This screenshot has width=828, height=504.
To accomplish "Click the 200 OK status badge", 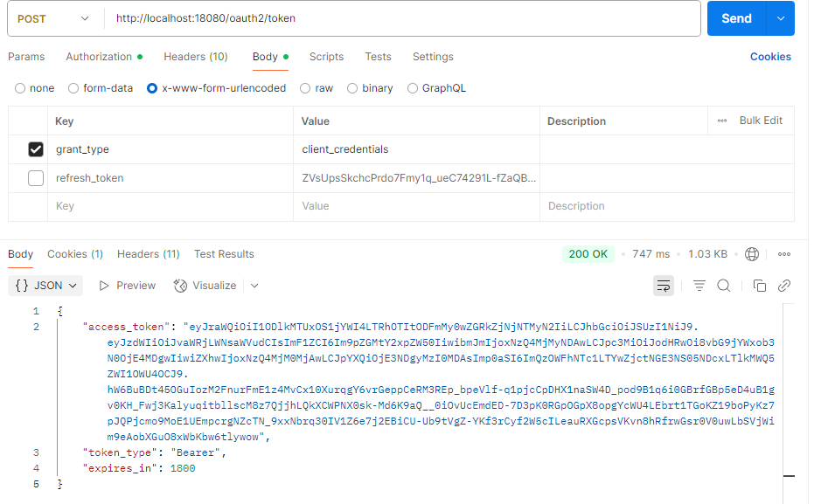I will pyautogui.click(x=588, y=254).
